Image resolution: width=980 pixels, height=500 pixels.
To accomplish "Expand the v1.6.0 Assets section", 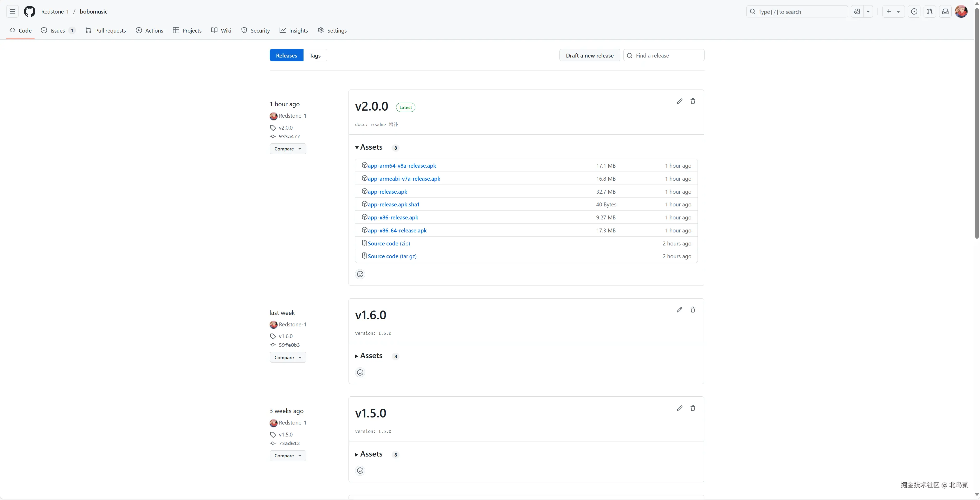I will point(369,356).
